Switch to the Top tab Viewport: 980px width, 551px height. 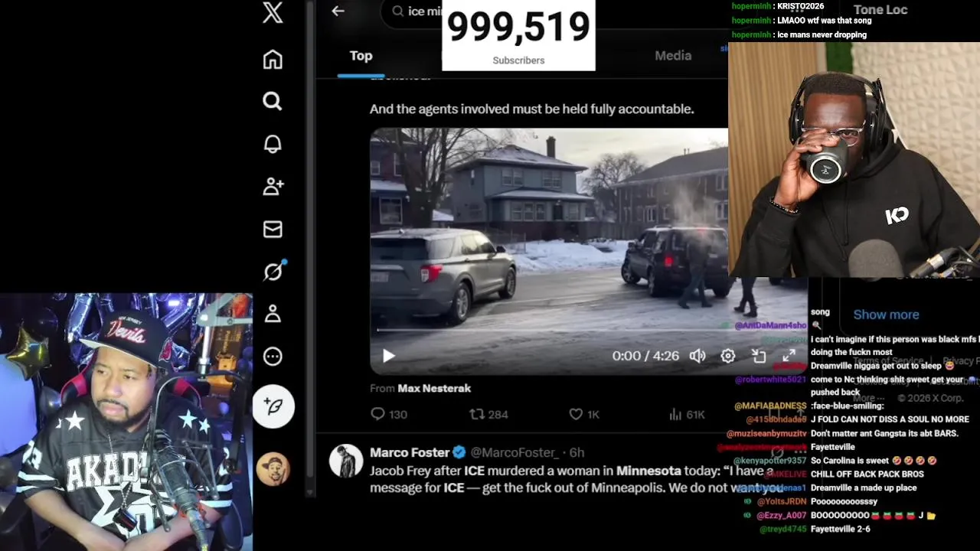coord(361,56)
